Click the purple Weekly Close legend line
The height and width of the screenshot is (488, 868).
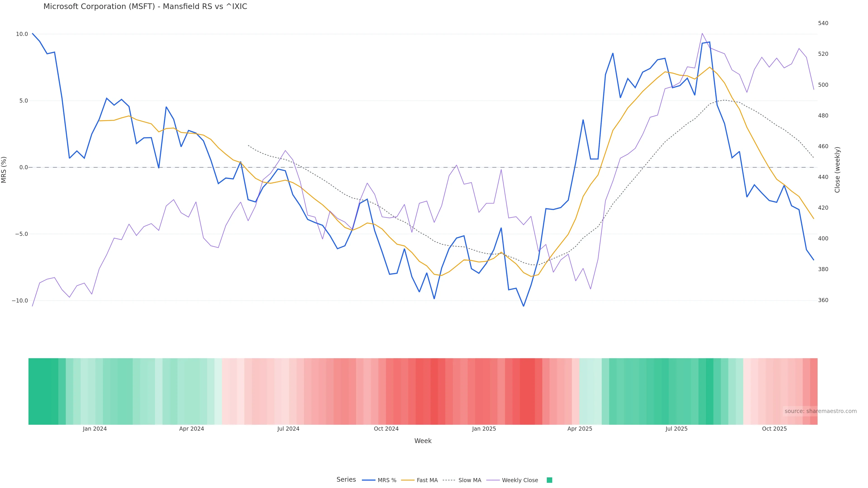(493, 480)
